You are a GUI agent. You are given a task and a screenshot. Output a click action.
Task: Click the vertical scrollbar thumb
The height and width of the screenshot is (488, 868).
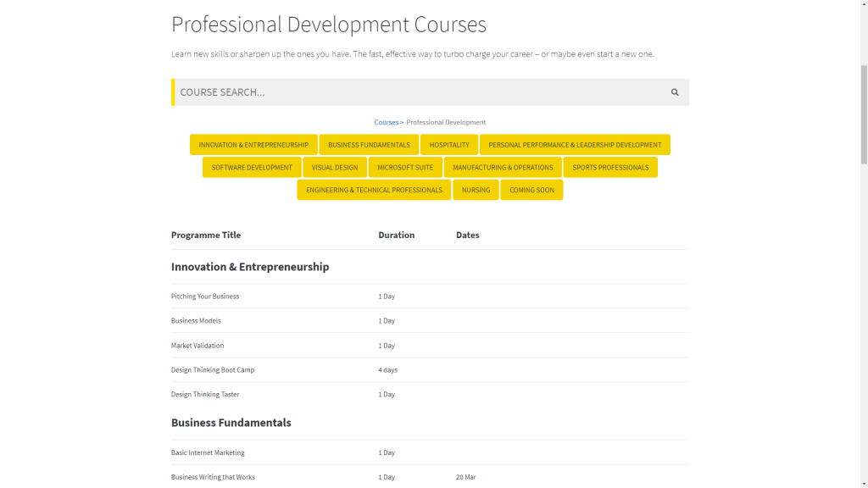coord(864,114)
